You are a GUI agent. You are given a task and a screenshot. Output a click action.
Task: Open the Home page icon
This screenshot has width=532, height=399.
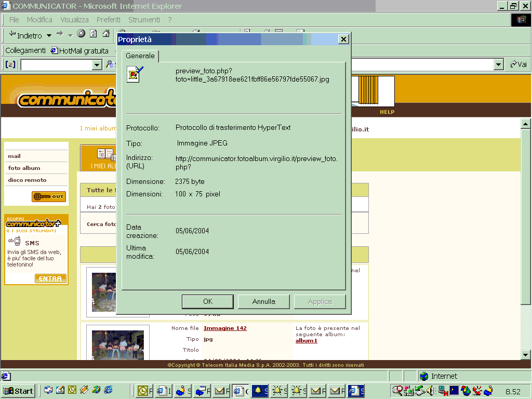106,33
